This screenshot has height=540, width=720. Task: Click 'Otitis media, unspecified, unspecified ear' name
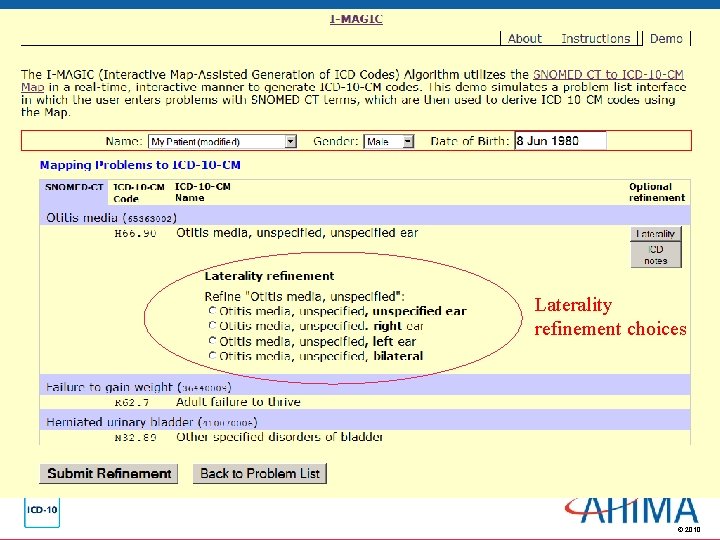(x=297, y=233)
